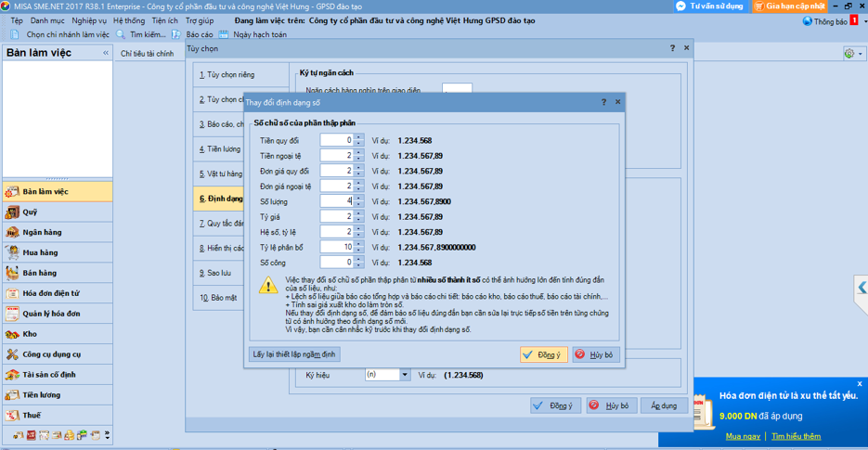The image size is (868, 450).
Task: Open the Công cụ dụng cụ icon
Action: click(12, 354)
